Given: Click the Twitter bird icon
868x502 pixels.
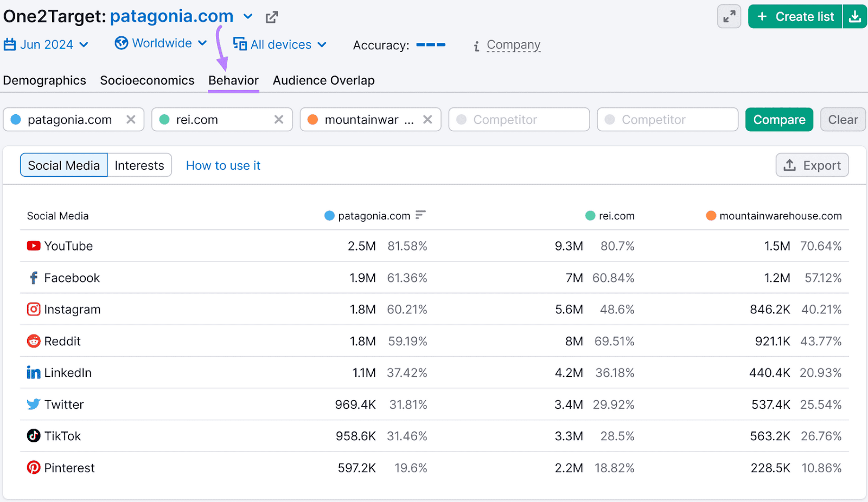Looking at the screenshot, I should tap(34, 404).
